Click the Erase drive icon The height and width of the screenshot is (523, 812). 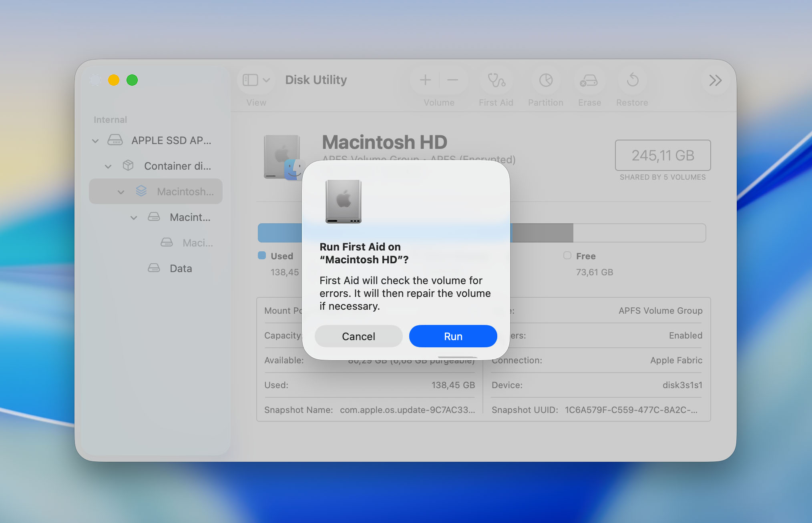click(x=589, y=80)
